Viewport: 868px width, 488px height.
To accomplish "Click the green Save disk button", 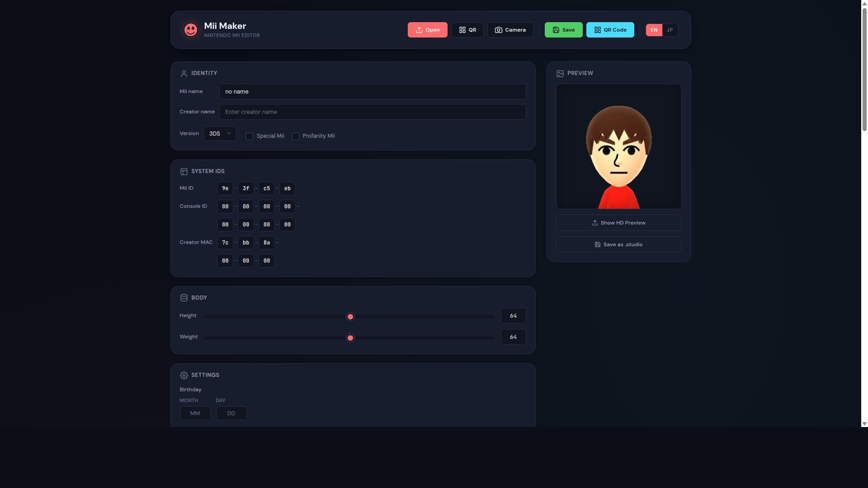I will [563, 30].
